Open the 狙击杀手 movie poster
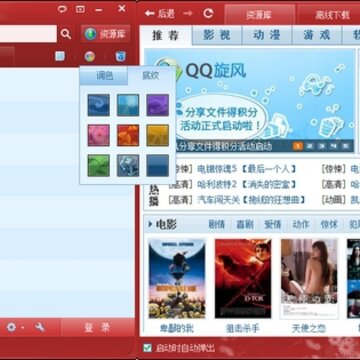 243,278
